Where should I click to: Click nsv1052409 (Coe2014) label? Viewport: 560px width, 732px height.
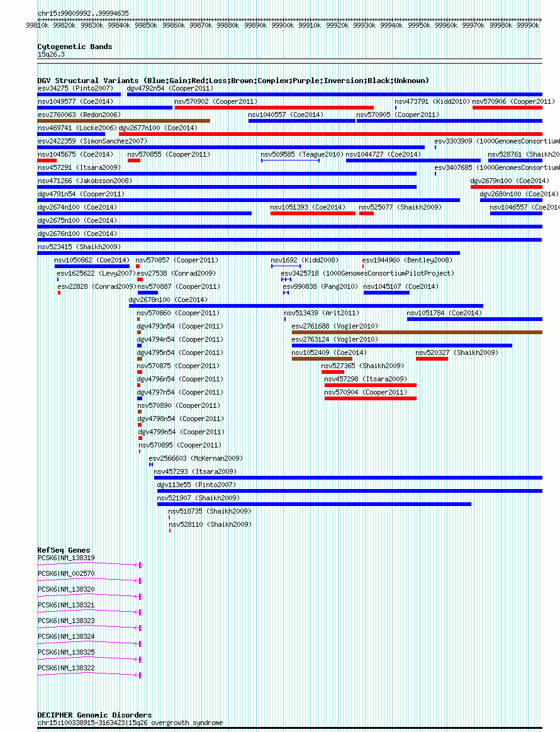pos(330,352)
